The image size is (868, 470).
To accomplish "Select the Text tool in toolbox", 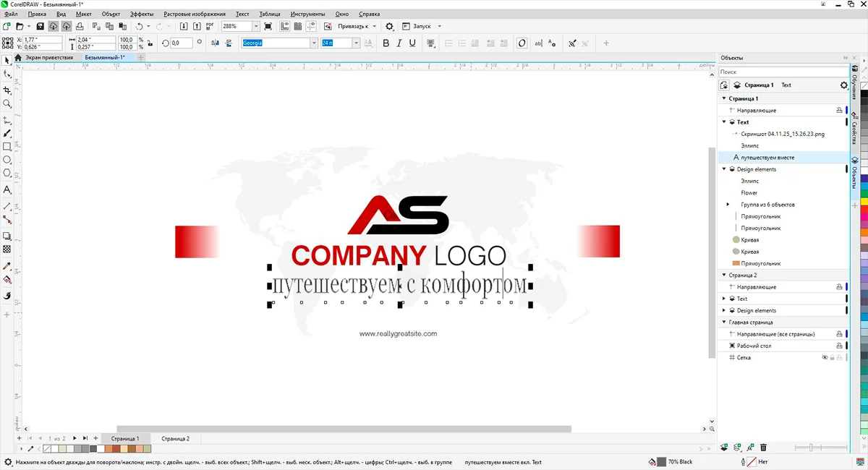I will 7,190.
